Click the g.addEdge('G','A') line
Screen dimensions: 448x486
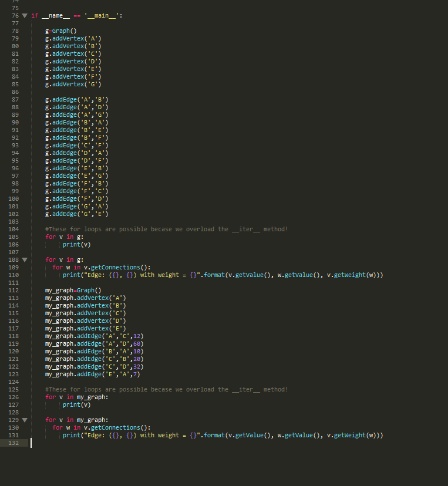tap(76, 207)
